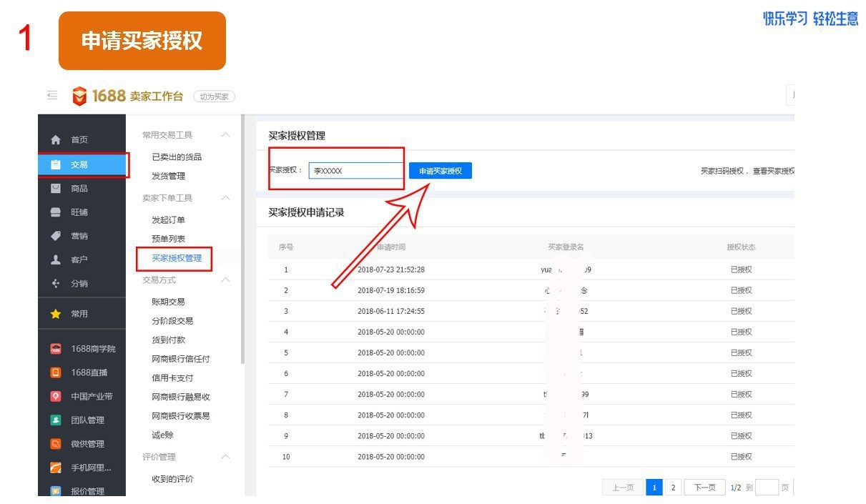
Task: Click the 申请买家授权 button
Action: [440, 171]
